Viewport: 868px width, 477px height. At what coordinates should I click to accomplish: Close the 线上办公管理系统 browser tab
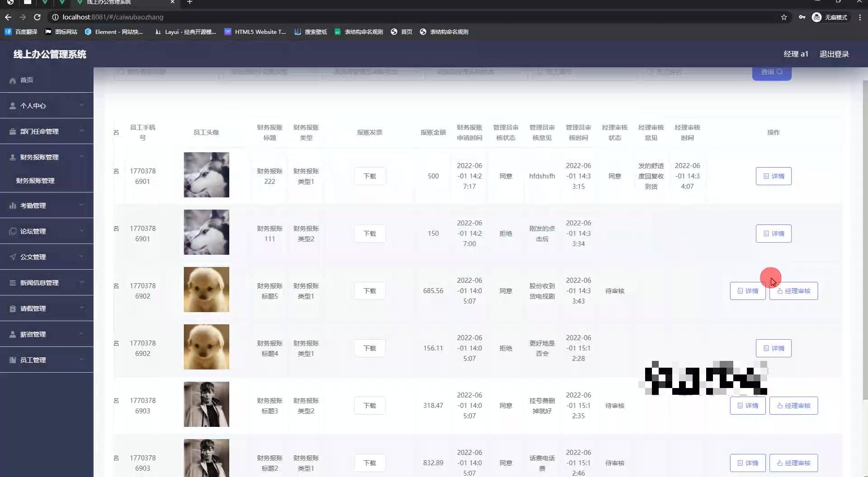pos(172,2)
